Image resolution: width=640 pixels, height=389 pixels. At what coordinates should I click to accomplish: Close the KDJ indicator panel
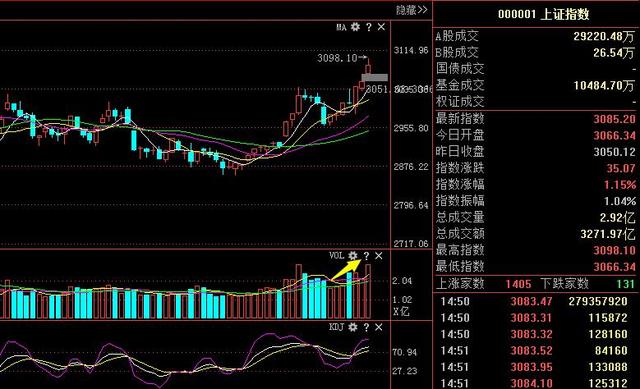pyautogui.click(x=379, y=327)
